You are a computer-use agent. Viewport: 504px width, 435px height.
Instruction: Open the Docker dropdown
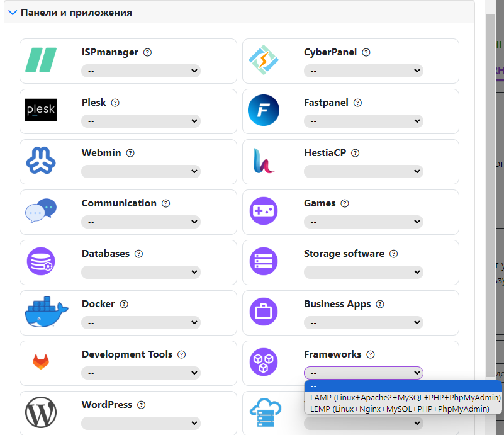click(141, 322)
